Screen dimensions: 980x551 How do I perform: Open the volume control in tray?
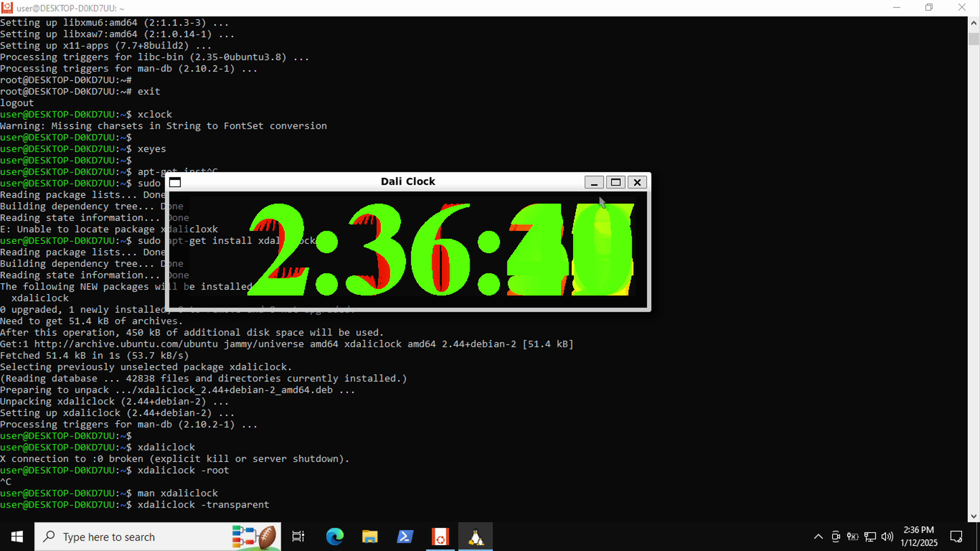888,537
